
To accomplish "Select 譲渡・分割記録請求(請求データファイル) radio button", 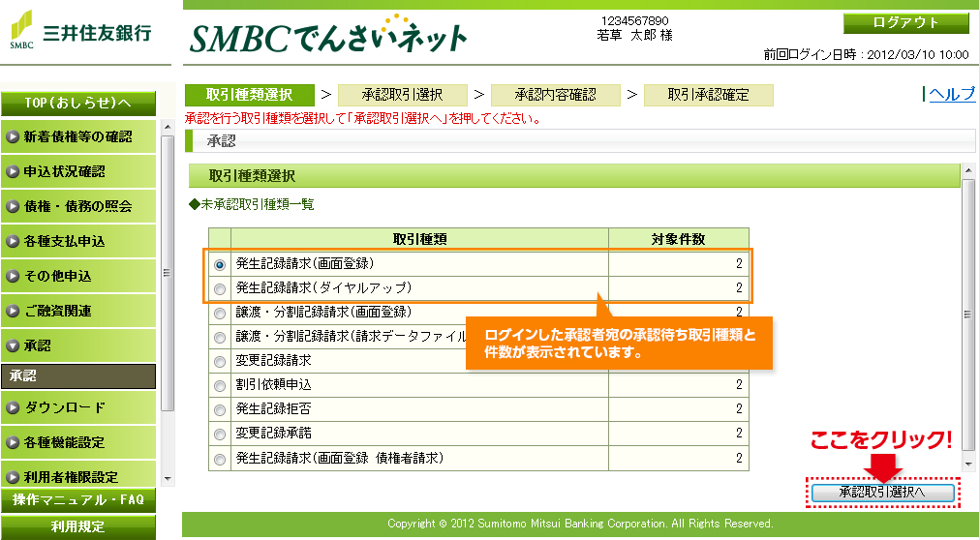I will (220, 338).
